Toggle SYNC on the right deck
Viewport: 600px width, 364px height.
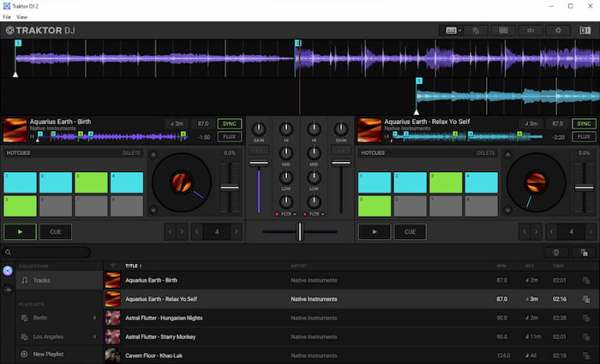584,123
